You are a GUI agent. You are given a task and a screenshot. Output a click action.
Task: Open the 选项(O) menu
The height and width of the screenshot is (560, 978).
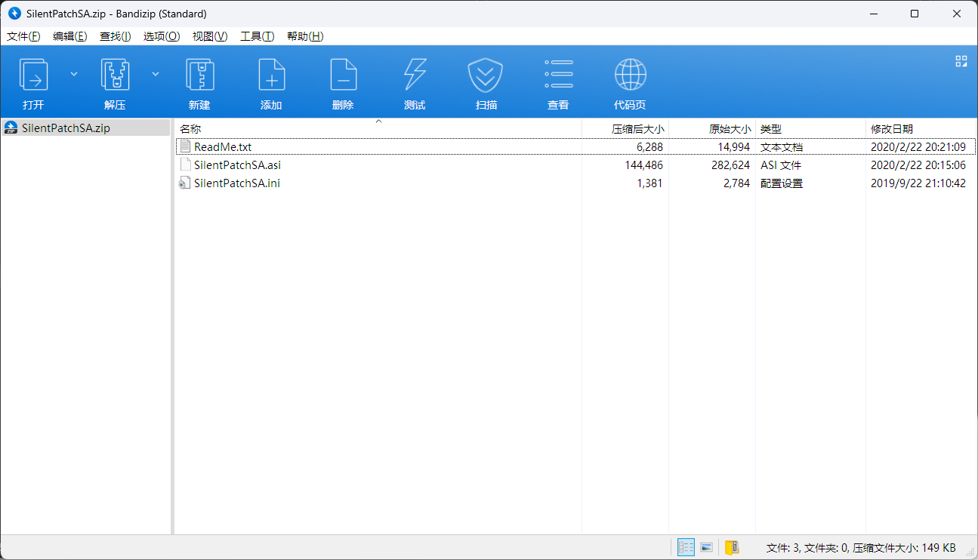(162, 36)
